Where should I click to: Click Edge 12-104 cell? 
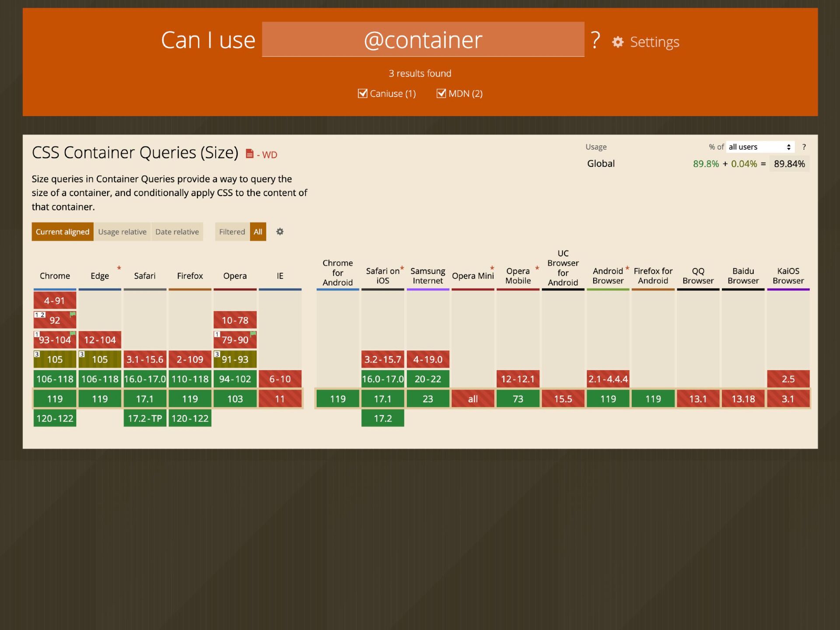[x=100, y=339]
